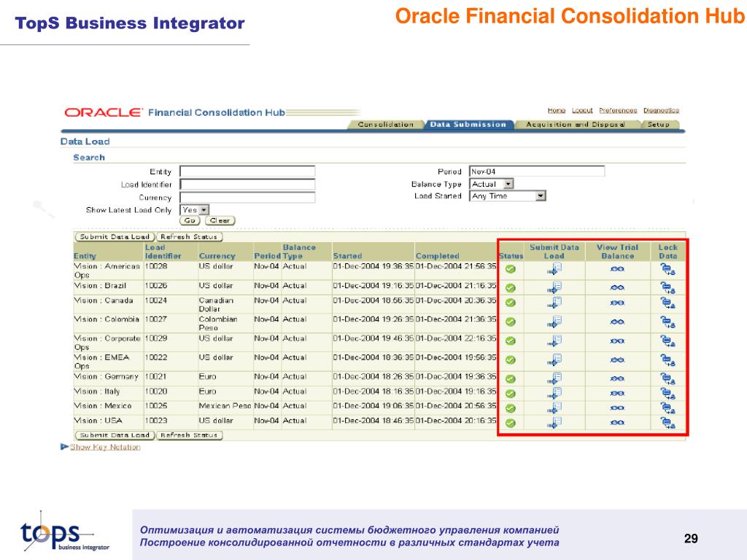
Task: Click Submit Data Load icon for Vision : Germany
Action: pos(554,378)
